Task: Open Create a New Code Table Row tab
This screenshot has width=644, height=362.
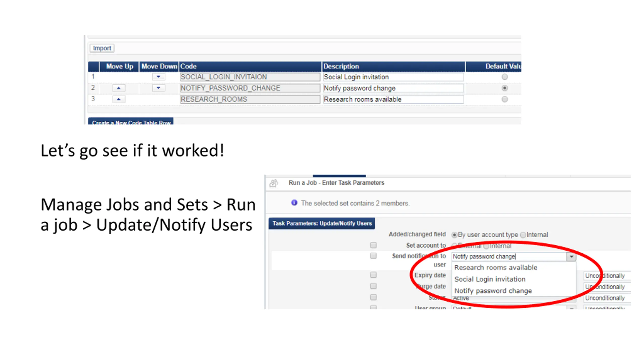Action: pyautogui.click(x=131, y=121)
